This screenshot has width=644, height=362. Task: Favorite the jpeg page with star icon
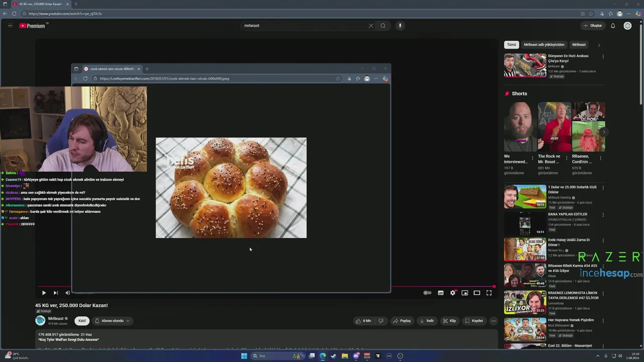[338, 78]
